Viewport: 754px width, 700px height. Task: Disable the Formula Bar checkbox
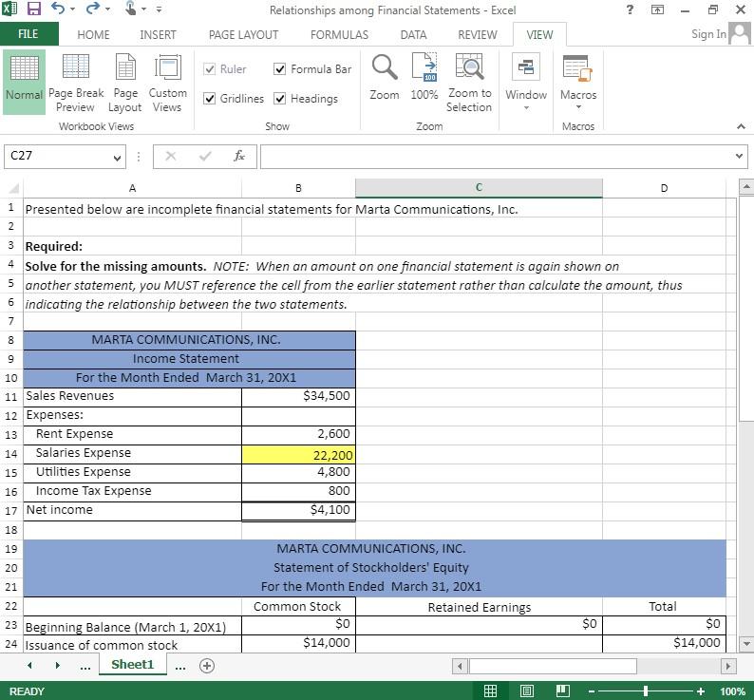point(280,69)
